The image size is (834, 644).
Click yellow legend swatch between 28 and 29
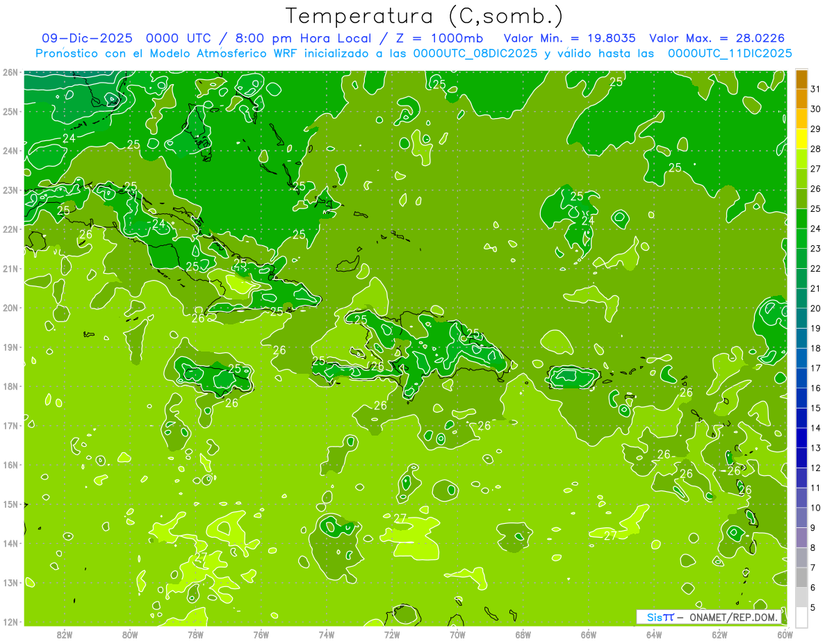[801, 139]
